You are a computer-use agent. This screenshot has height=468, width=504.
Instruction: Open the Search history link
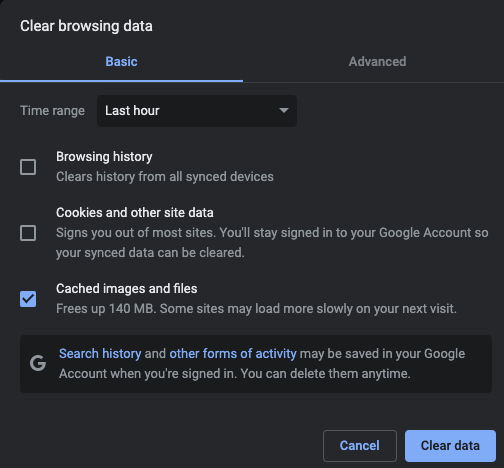tap(100, 354)
